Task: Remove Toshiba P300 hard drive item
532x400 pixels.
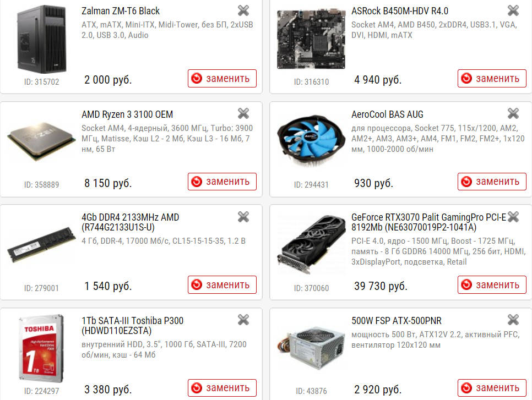Action: [243, 320]
